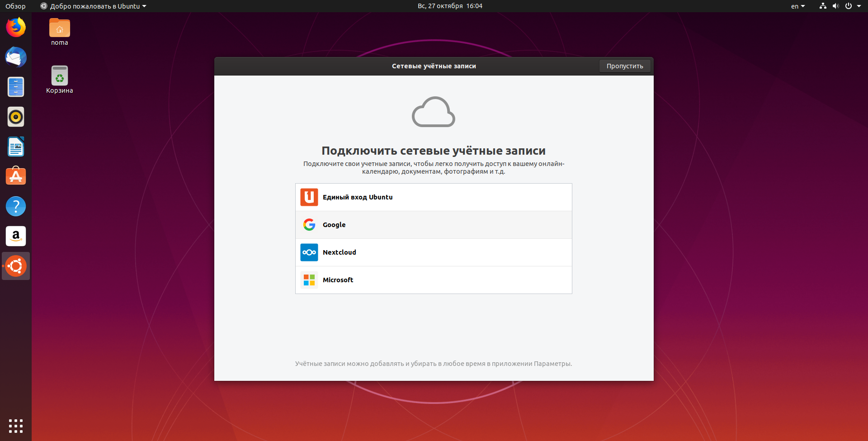
Task: Click the Nextcloud logo icon
Action: [309, 252]
